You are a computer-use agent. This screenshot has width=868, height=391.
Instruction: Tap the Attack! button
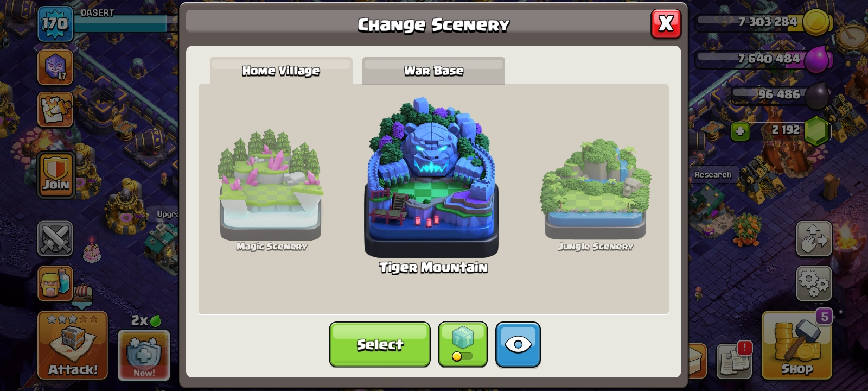click(73, 345)
